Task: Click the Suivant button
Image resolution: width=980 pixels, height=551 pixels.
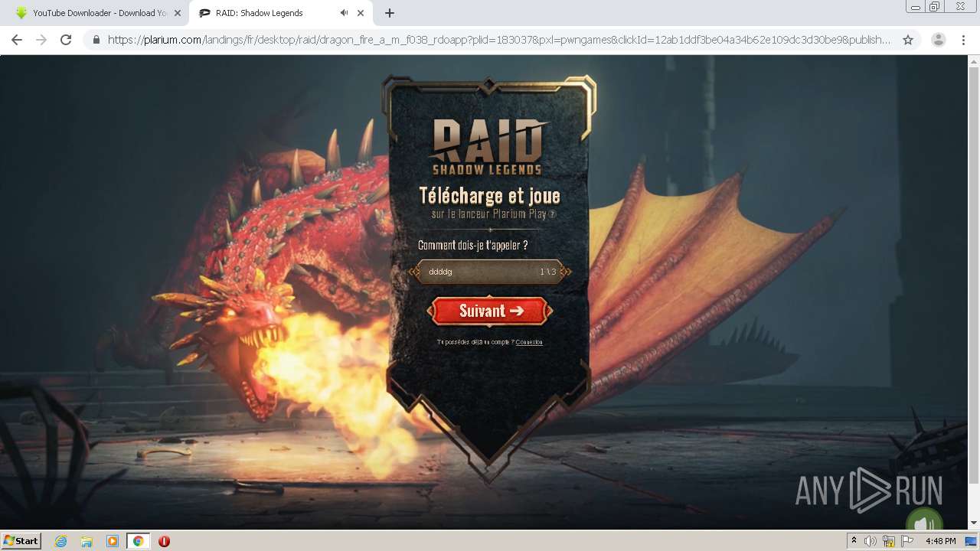Action: (x=490, y=311)
